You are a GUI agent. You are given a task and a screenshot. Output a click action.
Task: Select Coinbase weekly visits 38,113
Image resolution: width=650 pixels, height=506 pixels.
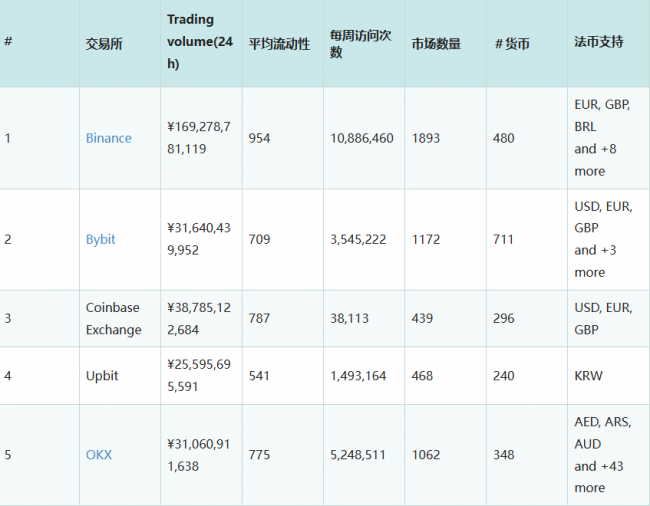click(349, 319)
